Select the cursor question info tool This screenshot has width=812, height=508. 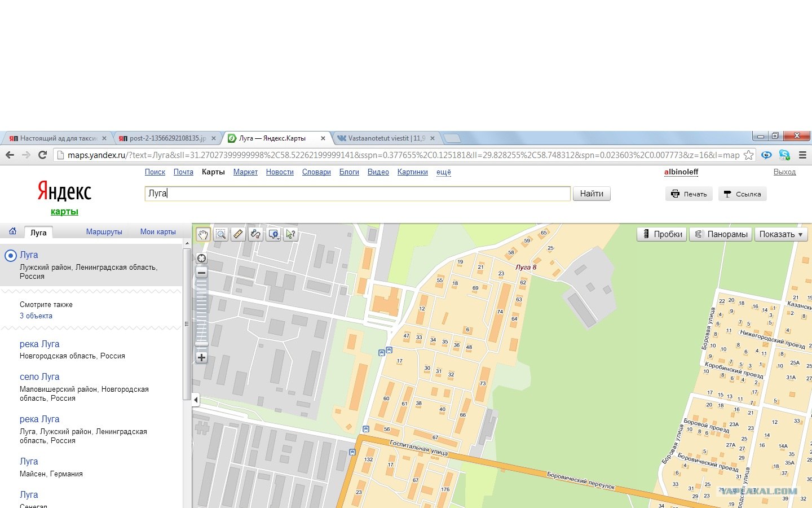(x=290, y=234)
